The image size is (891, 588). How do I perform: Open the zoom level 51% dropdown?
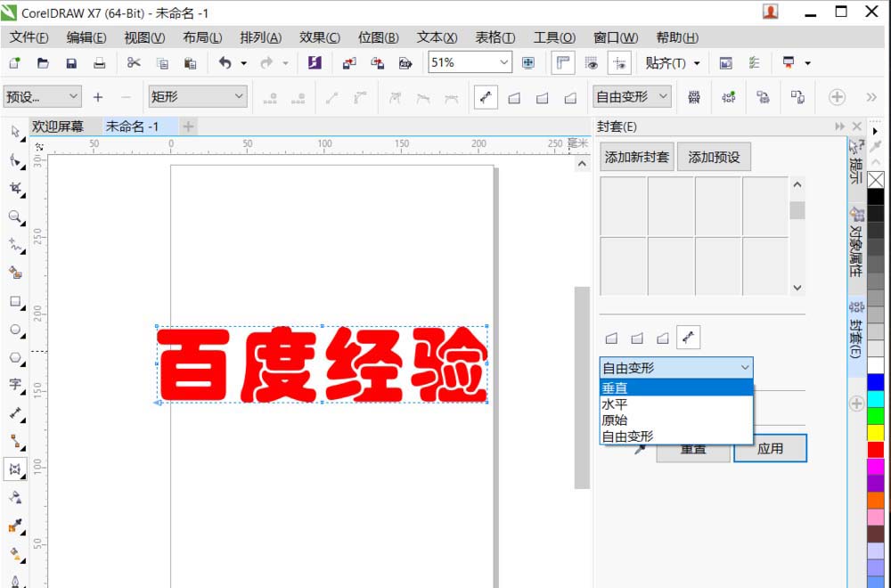[503, 62]
